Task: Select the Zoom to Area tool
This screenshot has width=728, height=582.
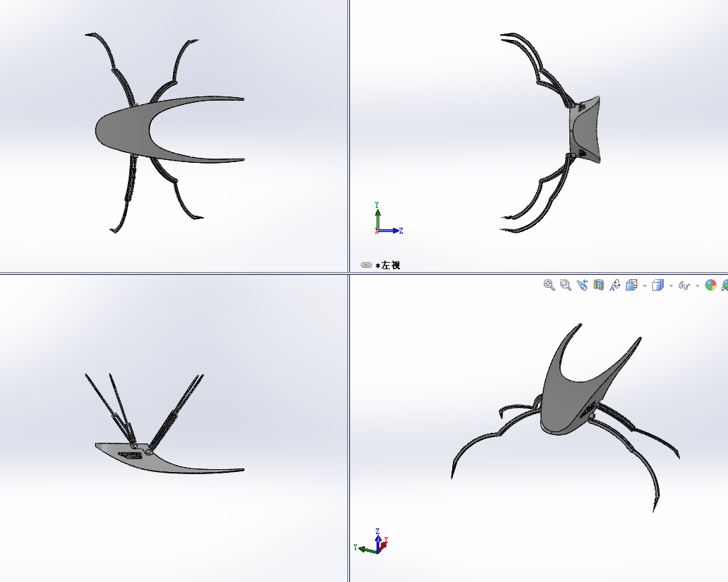Action: point(566,285)
